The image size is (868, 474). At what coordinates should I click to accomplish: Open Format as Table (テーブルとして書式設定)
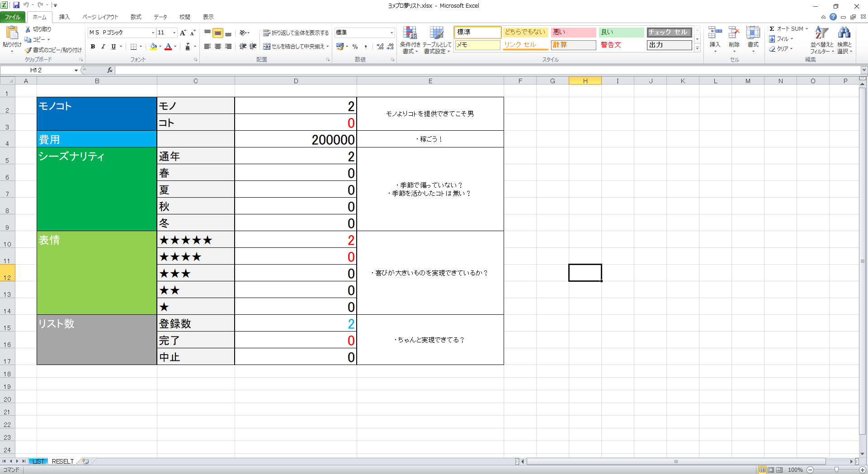tap(437, 40)
